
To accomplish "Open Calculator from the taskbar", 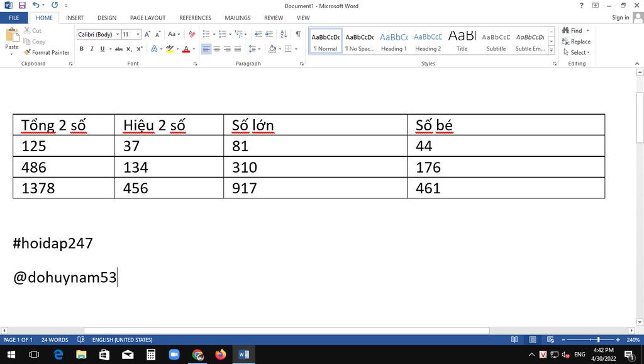I will click(x=151, y=354).
